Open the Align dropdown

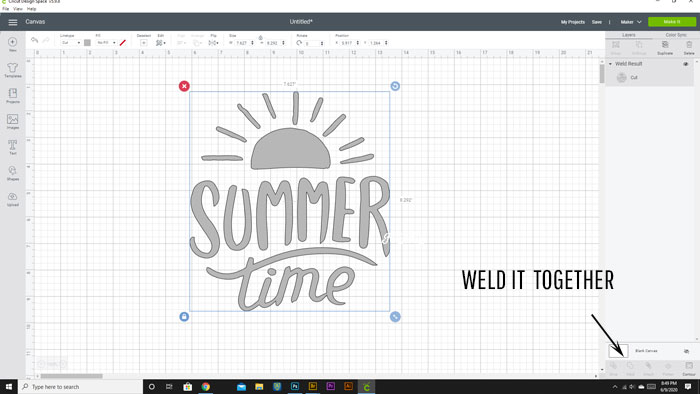(x=181, y=43)
